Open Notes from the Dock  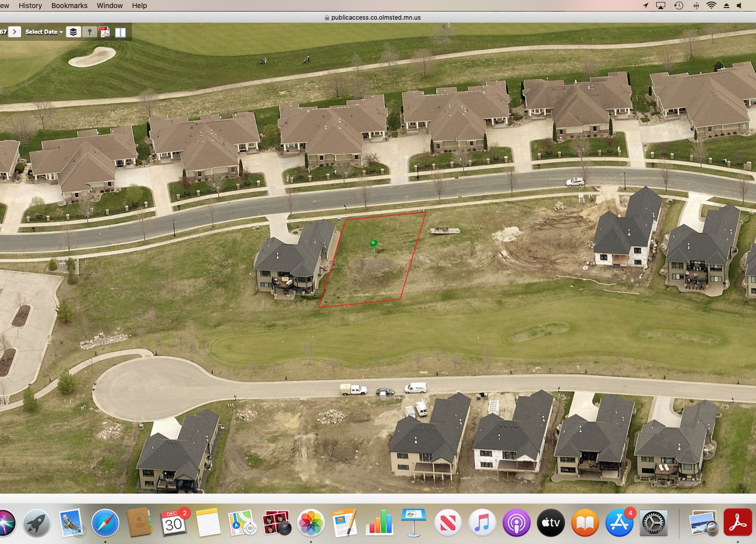(x=208, y=523)
